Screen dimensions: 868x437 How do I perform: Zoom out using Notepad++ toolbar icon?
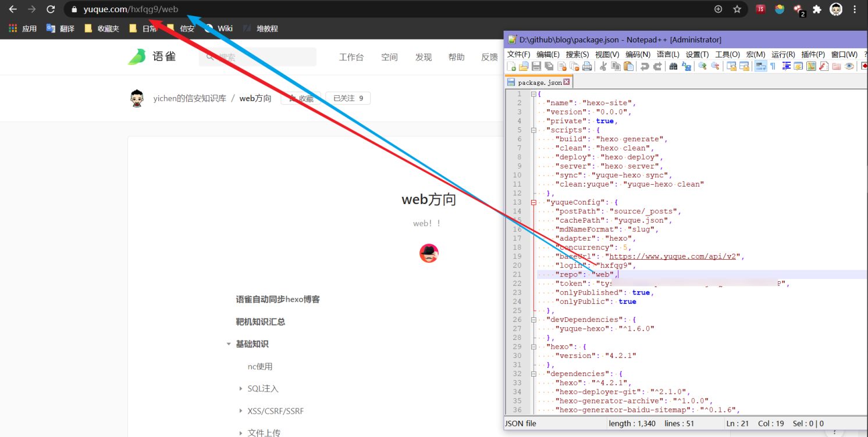(x=715, y=66)
